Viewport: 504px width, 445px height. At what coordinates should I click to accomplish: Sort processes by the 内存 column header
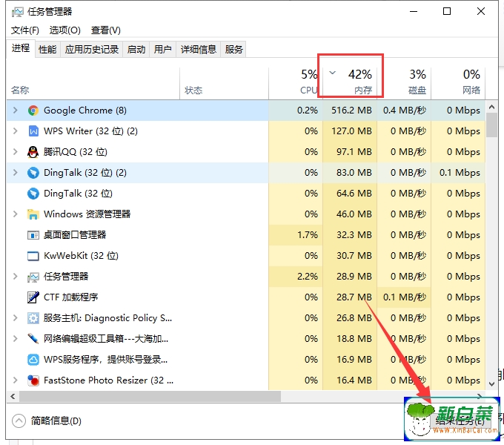[350, 83]
